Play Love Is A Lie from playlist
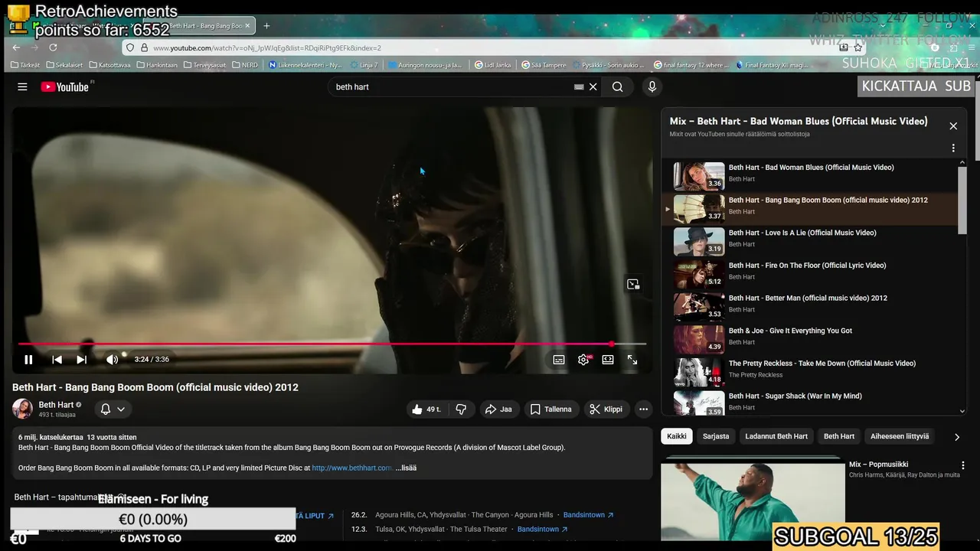The image size is (980, 551). point(810,242)
